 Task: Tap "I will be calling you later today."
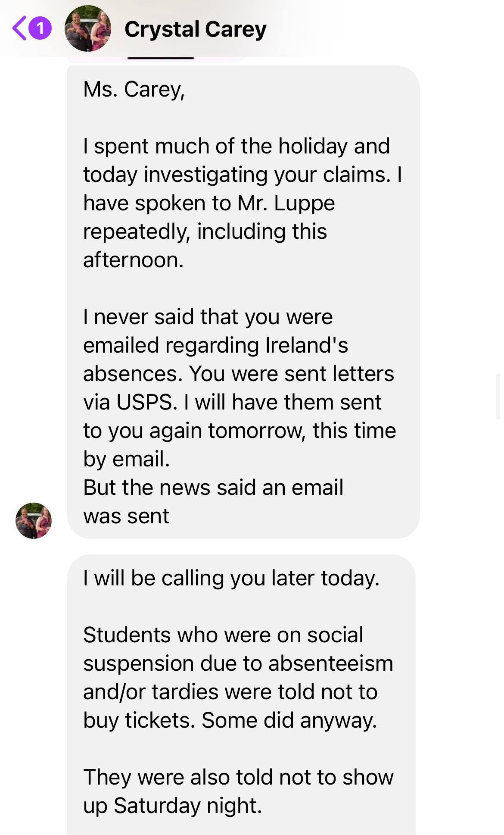click(231, 578)
